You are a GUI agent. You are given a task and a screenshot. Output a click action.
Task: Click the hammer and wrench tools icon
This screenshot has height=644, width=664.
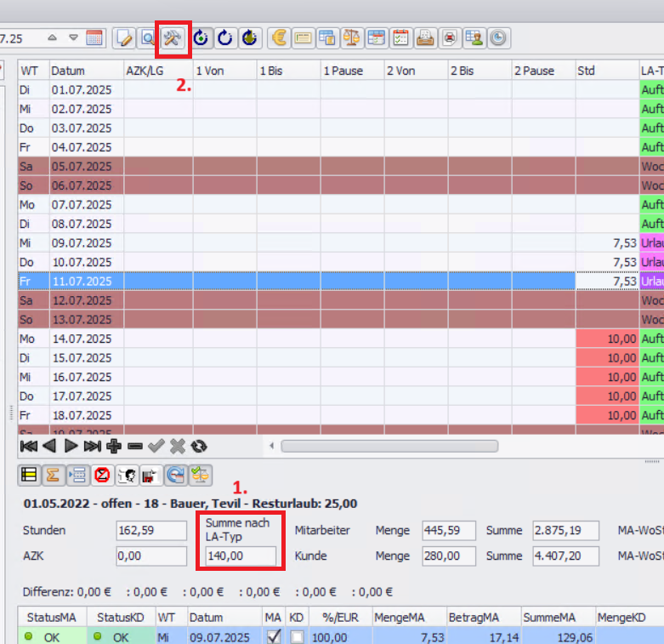point(173,37)
